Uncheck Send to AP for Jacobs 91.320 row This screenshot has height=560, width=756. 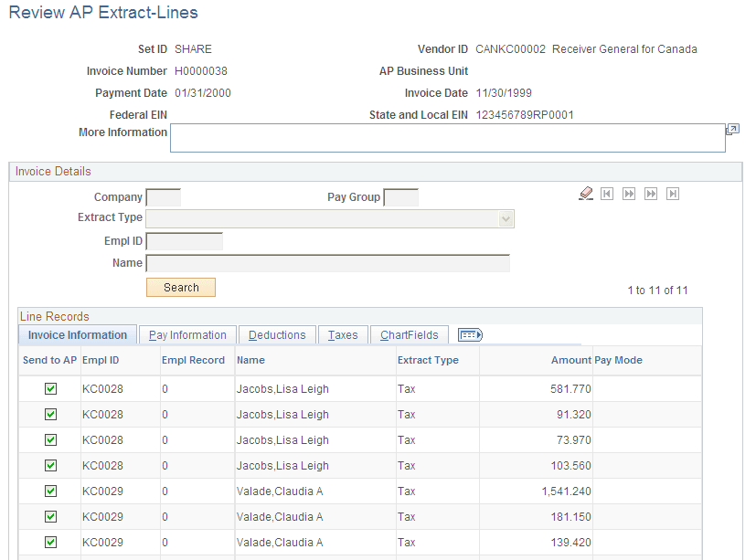coord(50,414)
